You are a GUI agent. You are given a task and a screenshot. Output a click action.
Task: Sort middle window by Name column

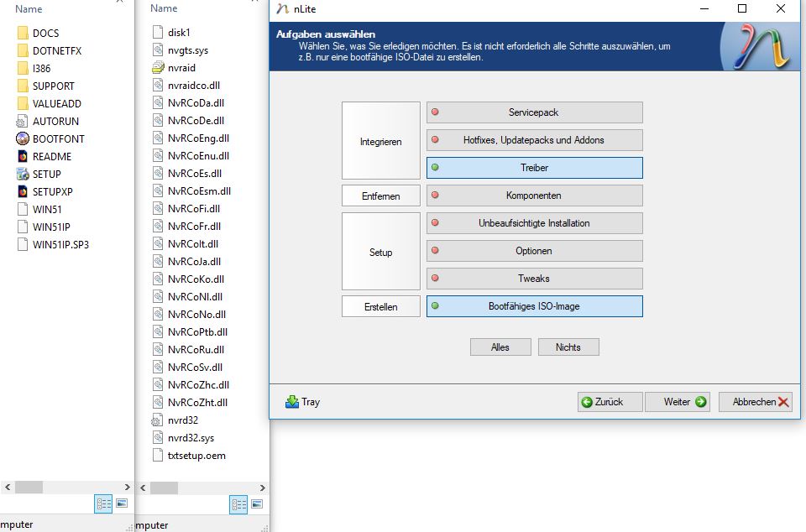point(164,8)
